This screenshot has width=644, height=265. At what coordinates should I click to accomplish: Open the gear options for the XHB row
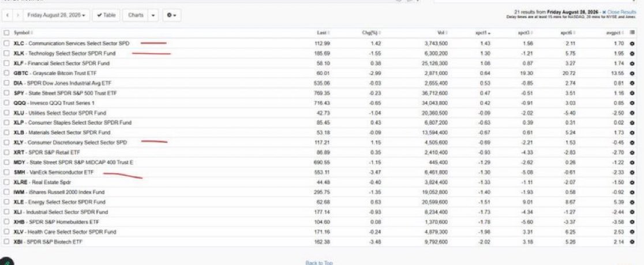[x=632, y=222]
